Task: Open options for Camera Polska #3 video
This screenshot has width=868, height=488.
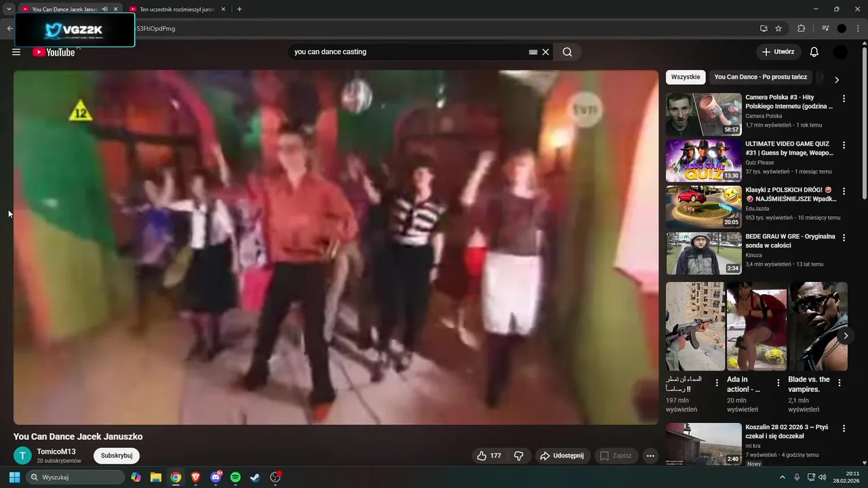Action: pos(844,99)
